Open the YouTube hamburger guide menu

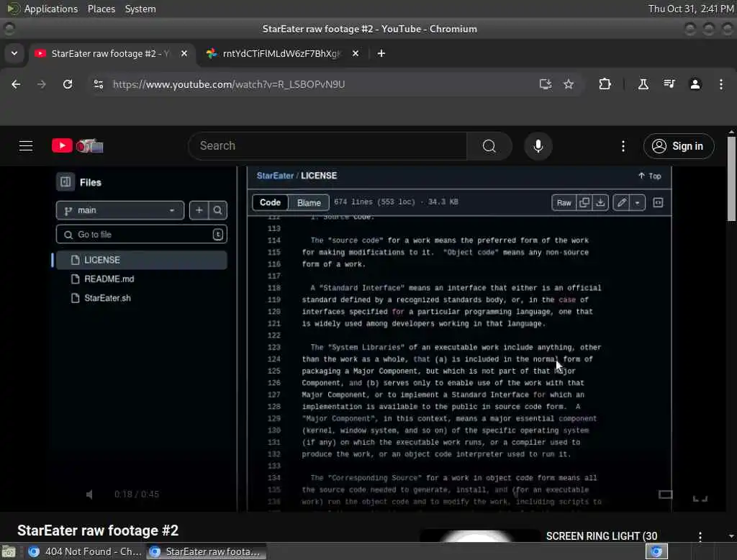click(26, 146)
